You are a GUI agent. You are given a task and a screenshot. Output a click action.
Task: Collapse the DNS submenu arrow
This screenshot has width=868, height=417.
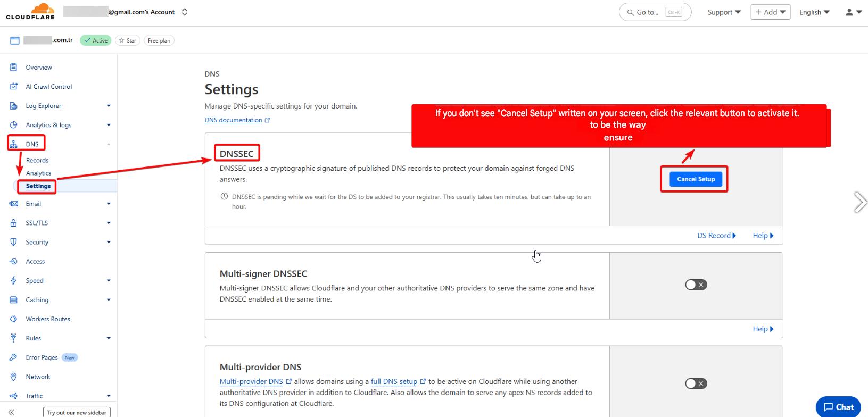click(x=109, y=144)
